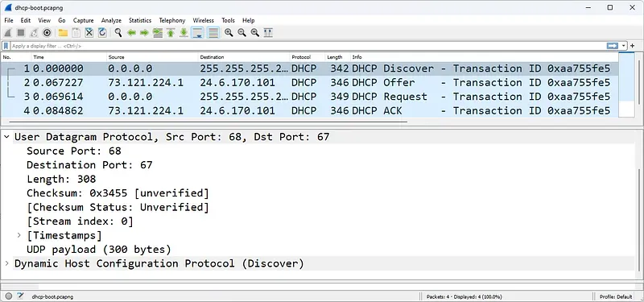
Task: Reset text to normal size
Action: [x=255, y=33]
